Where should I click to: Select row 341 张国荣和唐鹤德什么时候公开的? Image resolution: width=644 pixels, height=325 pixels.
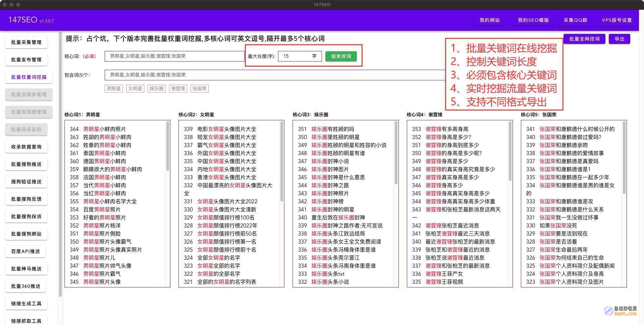(570, 129)
